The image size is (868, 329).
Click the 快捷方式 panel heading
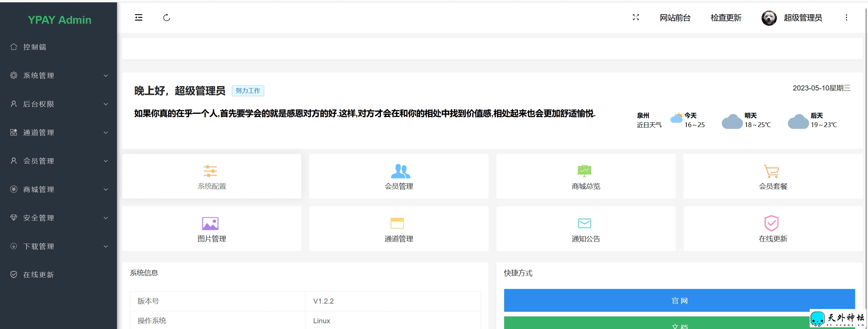tap(518, 273)
